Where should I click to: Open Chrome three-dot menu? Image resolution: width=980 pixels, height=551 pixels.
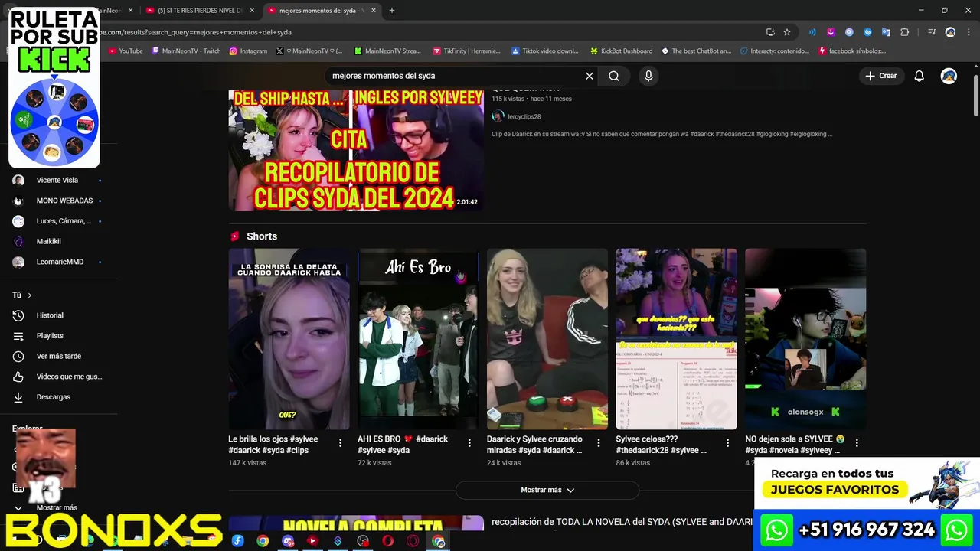point(969,32)
